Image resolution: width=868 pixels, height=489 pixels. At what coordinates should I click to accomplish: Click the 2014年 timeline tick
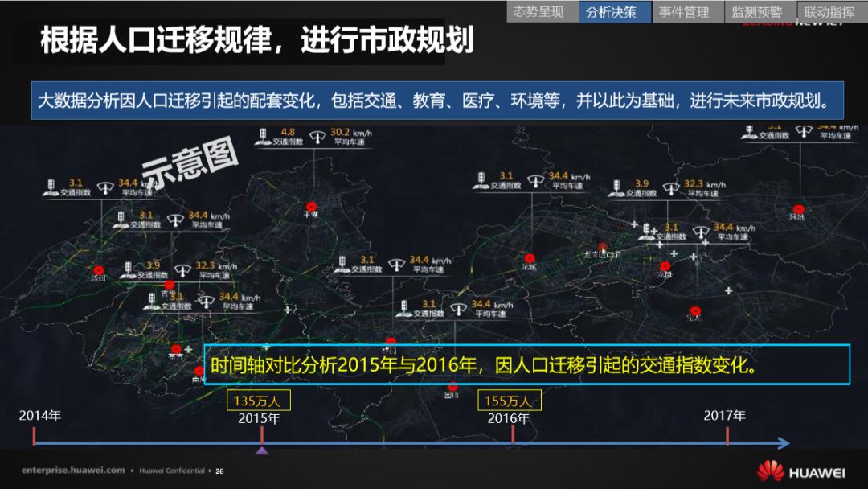[35, 435]
